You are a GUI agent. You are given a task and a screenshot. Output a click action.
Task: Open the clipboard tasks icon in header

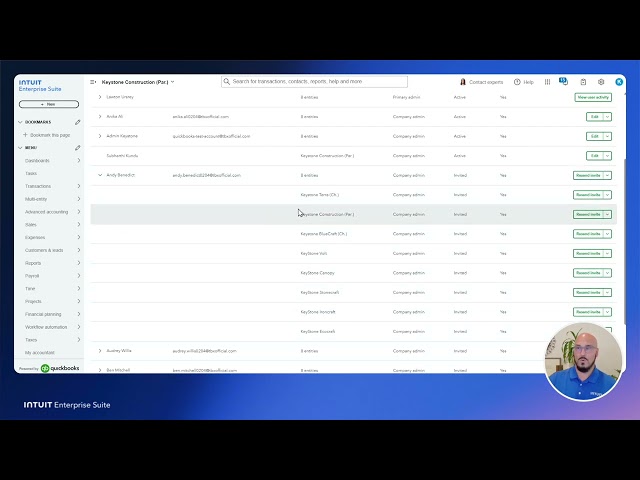583,82
